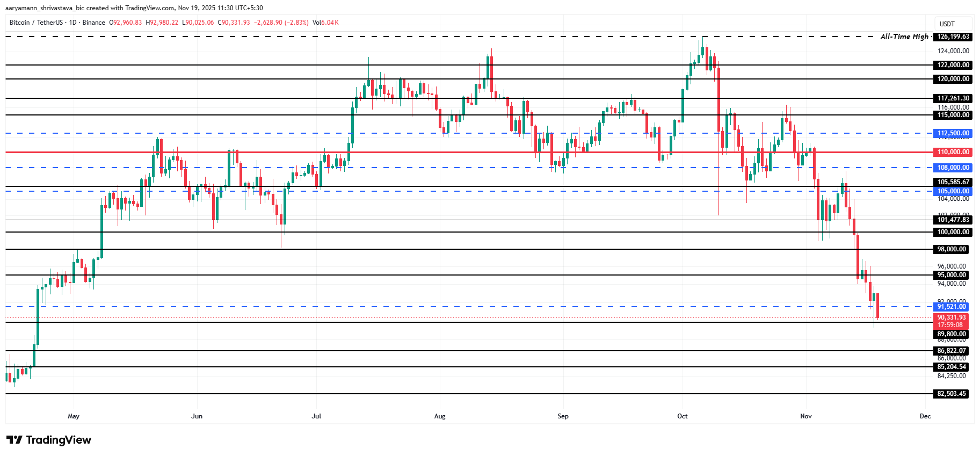This screenshot has height=456, width=980.
Task: Click the Bitcoin / TetherUS symbol title
Action: [x=36, y=23]
